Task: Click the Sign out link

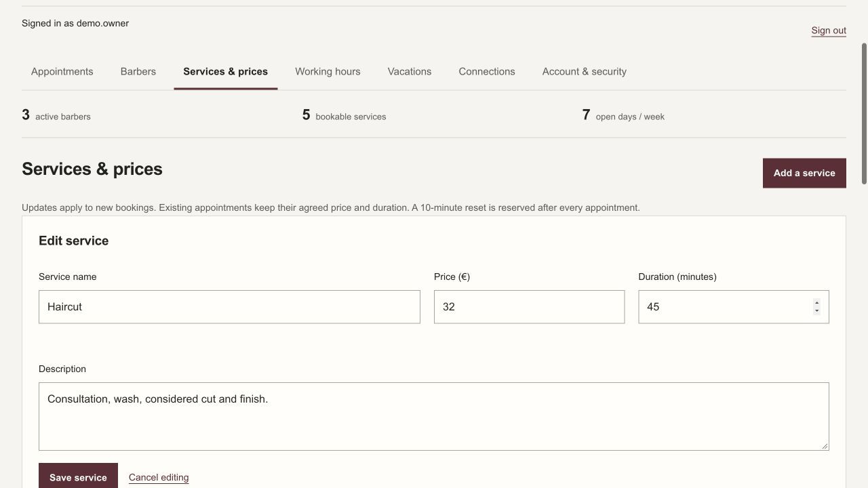Action: [x=829, y=30]
